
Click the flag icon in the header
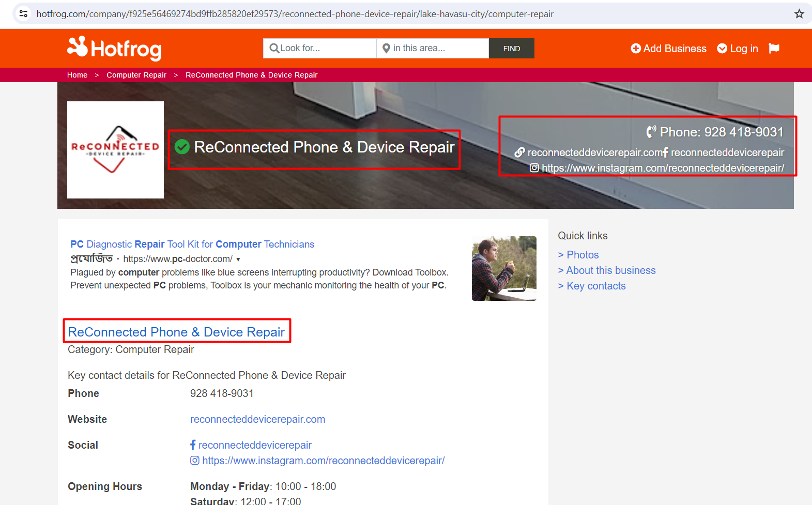pos(774,49)
